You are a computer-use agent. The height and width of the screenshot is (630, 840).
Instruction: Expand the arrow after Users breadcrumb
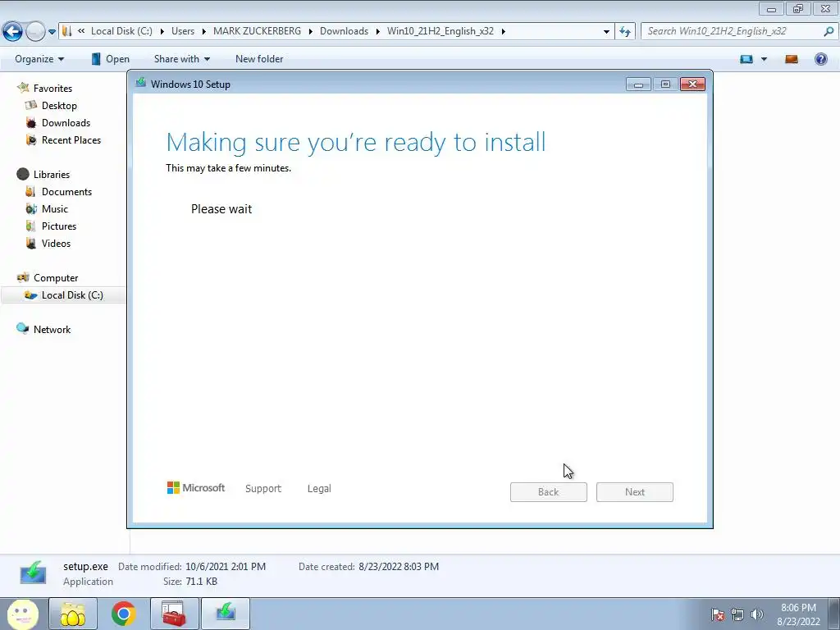tap(204, 32)
